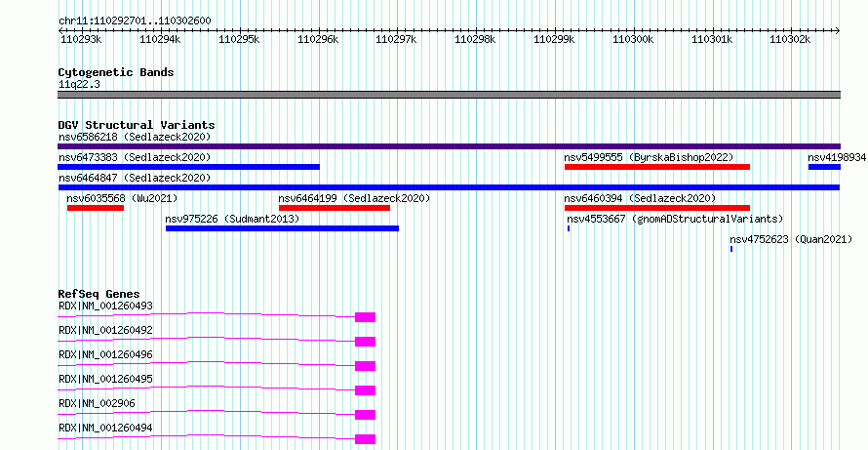The width and height of the screenshot is (868, 450).
Task: Click the 110294k ruler tick label
Action: [160, 40]
